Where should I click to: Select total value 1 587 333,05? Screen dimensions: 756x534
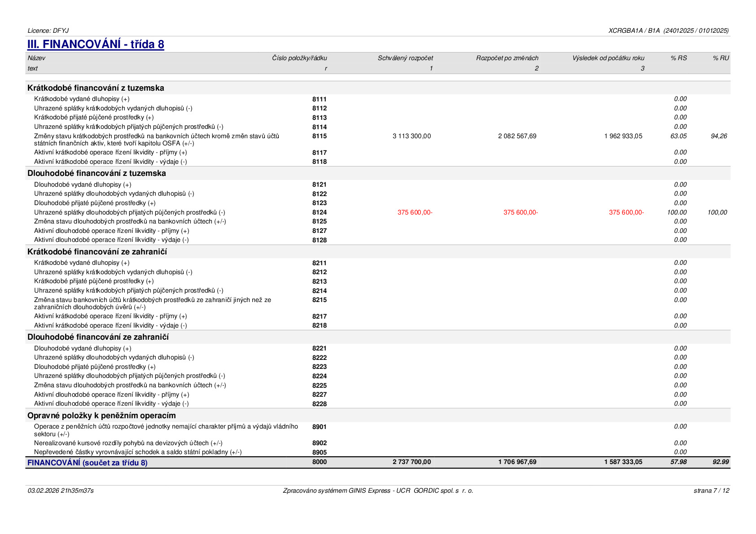pyautogui.click(x=623, y=462)
